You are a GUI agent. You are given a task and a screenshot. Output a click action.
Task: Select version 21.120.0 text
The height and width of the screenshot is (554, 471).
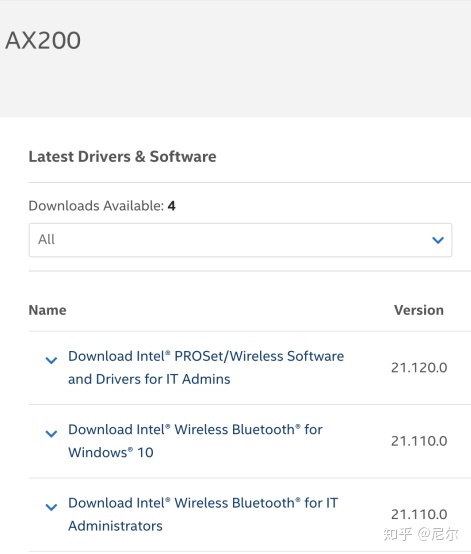[x=419, y=368]
